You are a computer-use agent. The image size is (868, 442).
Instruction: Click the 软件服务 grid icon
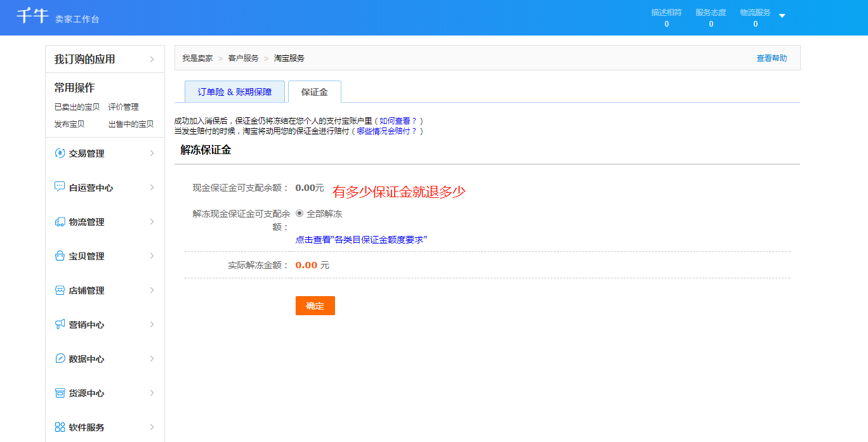60,427
